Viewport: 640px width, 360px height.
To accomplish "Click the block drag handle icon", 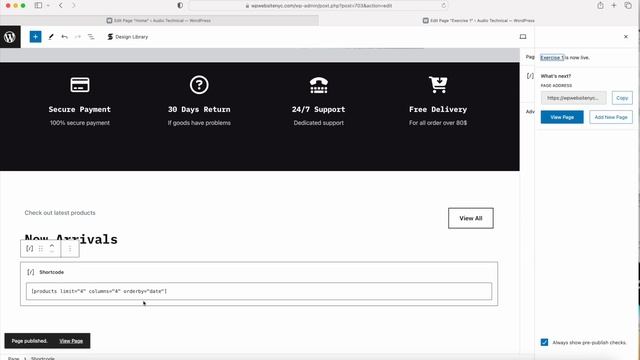I will pos(41,249).
